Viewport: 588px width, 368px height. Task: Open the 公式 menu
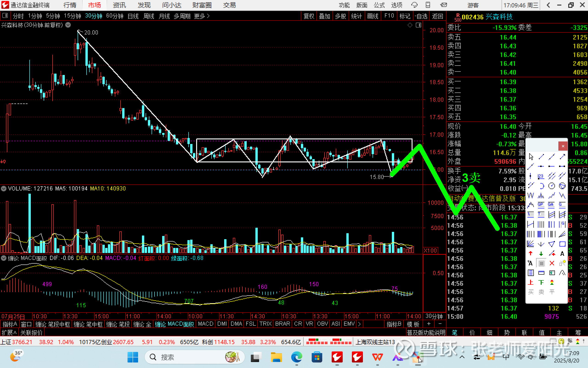(x=379, y=5)
